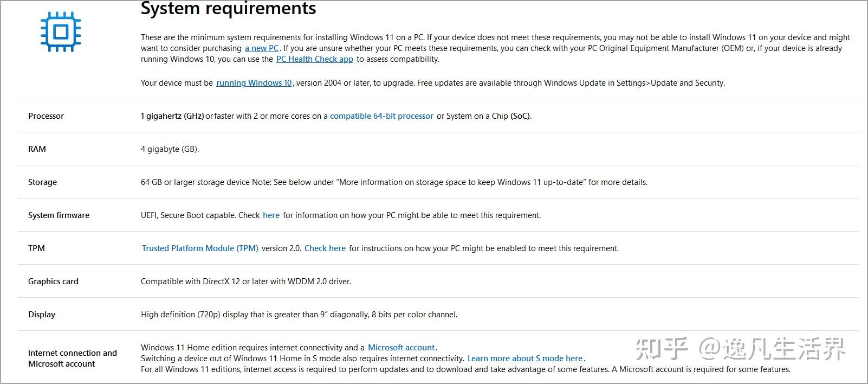Click the blue processor chip icon
This screenshot has height=384, width=868.
[61, 32]
